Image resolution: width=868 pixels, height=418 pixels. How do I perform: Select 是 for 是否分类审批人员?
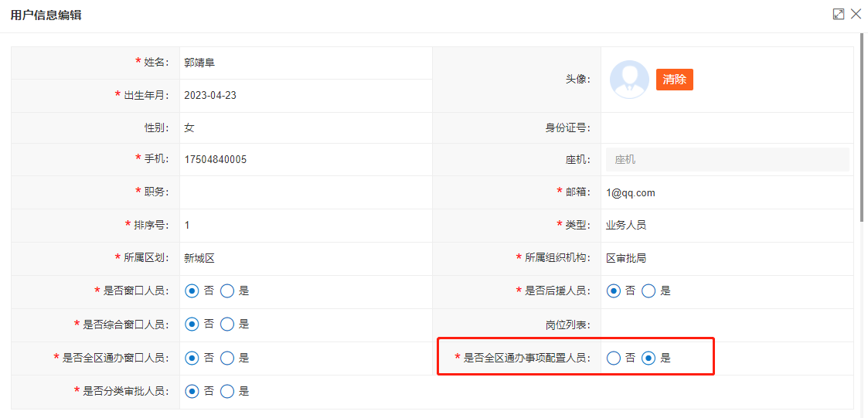(227, 391)
